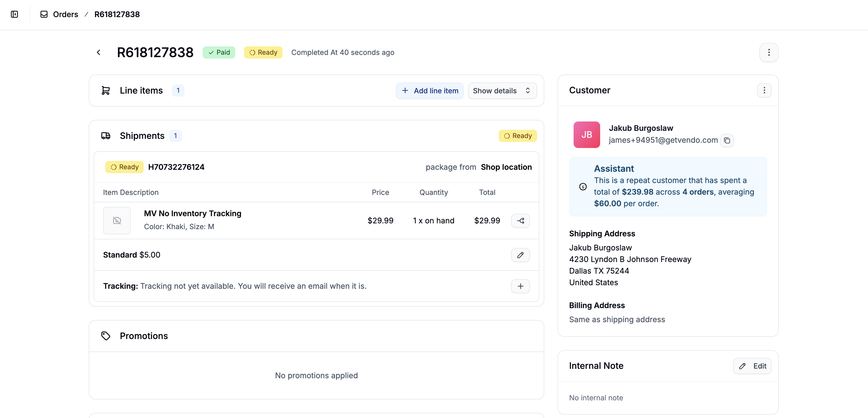Viewport: 868px width, 418px height.
Task: Open the Customer section three-dot menu
Action: [764, 90]
